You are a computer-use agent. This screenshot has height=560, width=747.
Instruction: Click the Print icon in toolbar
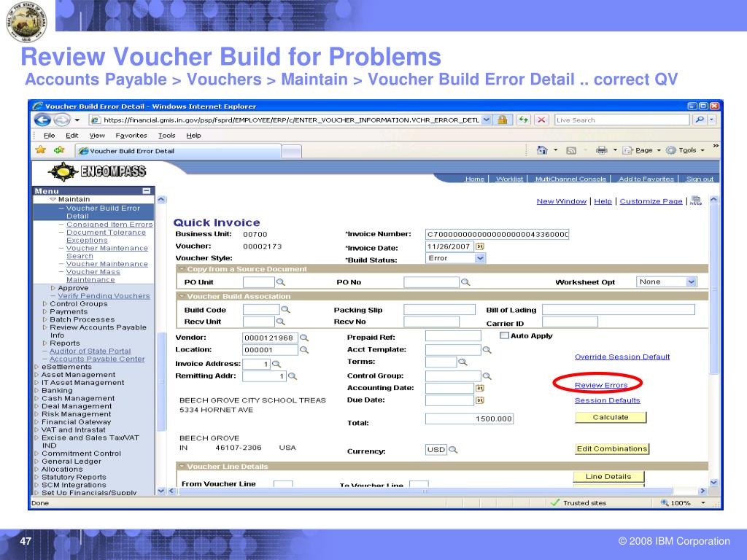pos(602,150)
